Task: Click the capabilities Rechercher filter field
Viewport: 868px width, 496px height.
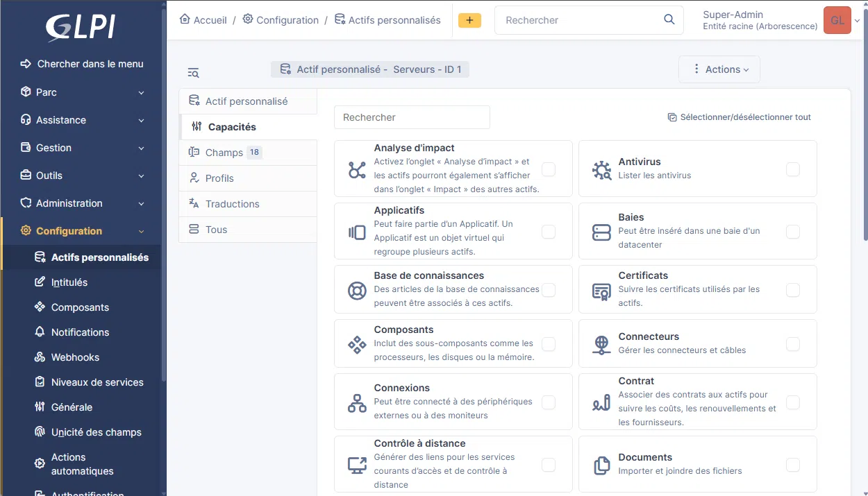Action: click(412, 117)
